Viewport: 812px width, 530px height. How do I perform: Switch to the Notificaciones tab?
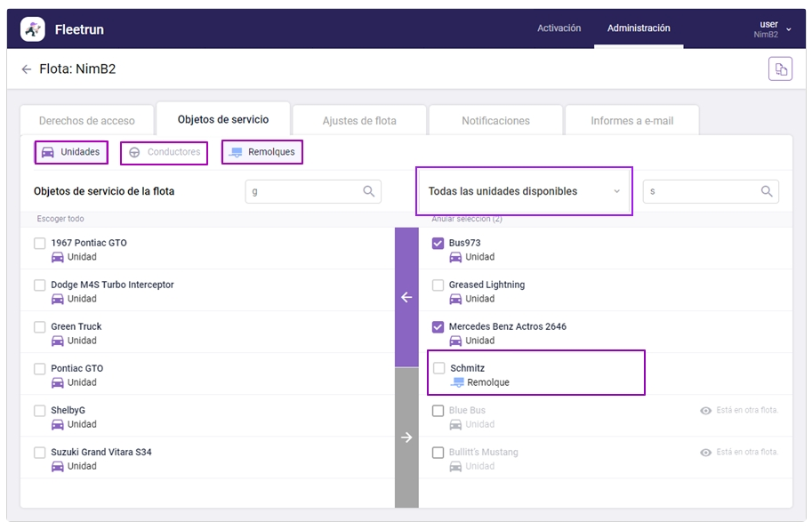pyautogui.click(x=495, y=121)
